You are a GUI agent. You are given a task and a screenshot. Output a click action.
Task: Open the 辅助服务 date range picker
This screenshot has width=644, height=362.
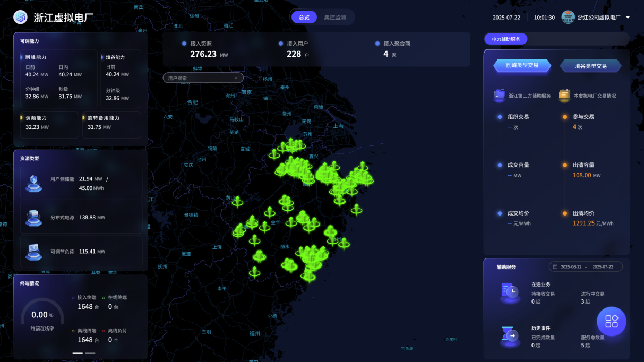[x=586, y=267]
